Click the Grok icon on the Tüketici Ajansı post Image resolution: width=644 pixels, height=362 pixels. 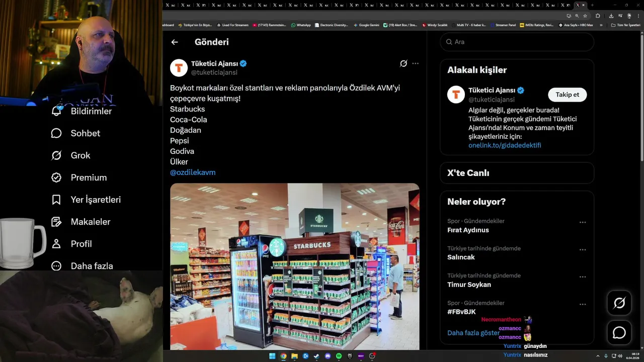tap(404, 63)
